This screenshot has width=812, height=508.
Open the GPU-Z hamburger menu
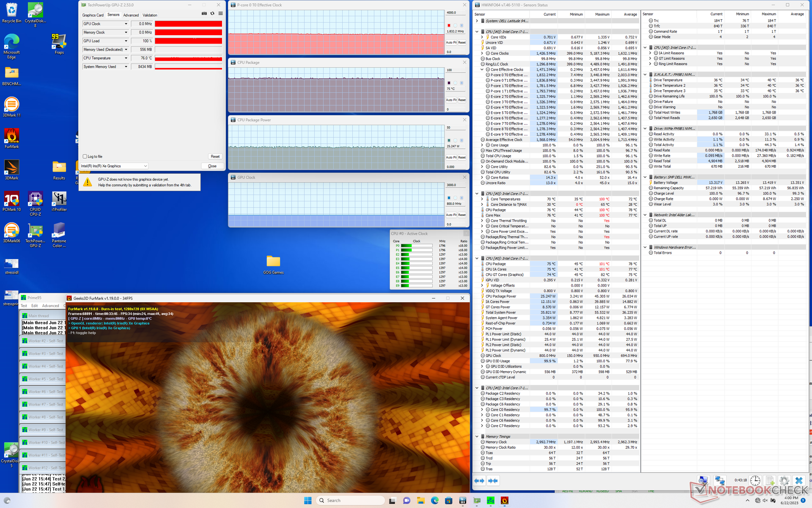pos(220,14)
